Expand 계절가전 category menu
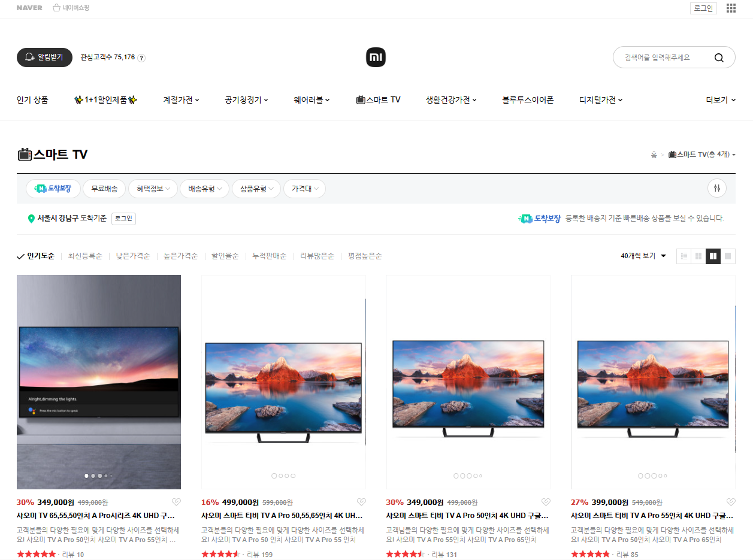This screenshot has height=560, width=753. coord(181,100)
